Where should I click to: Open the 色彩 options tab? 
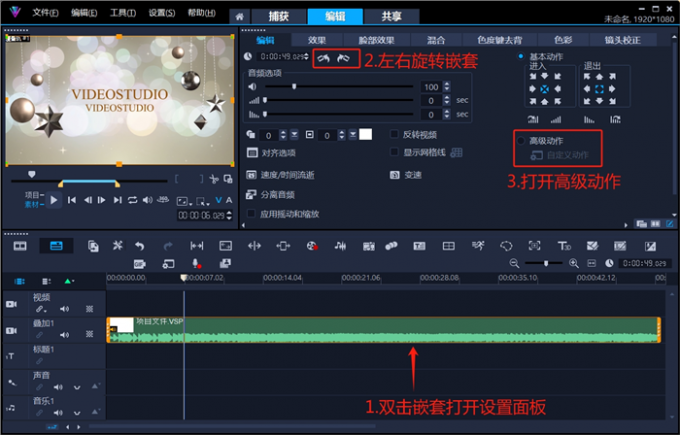[563, 40]
